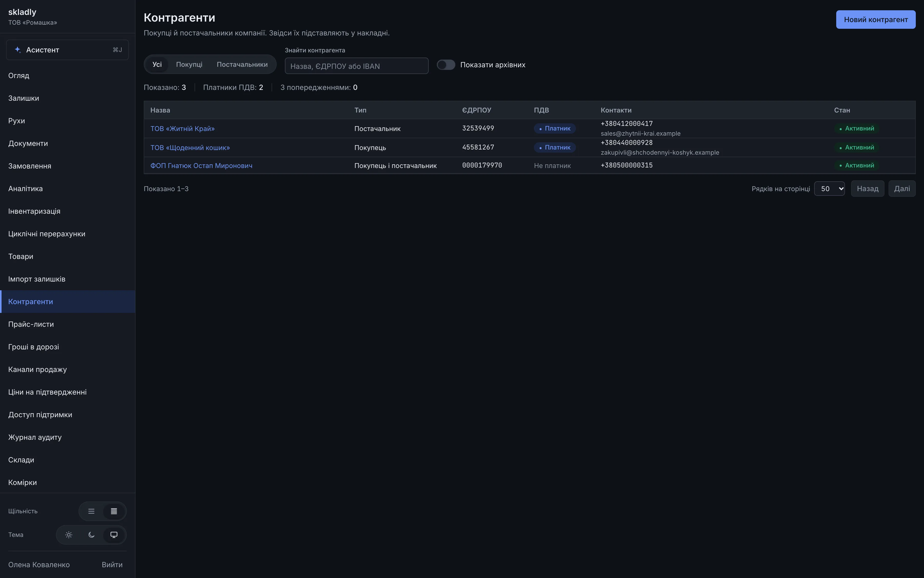Click the Назад pagination button

point(868,189)
